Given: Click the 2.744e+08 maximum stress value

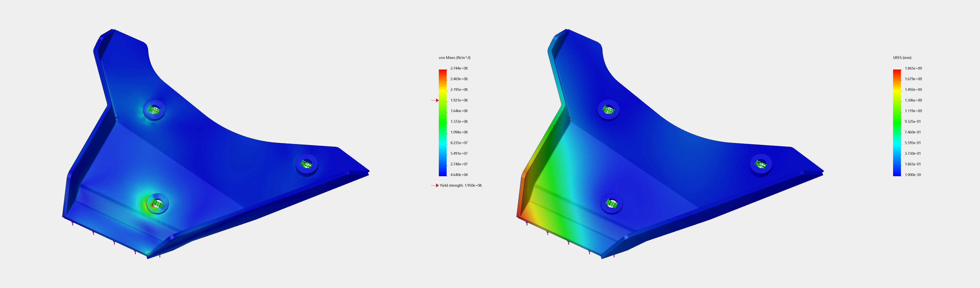Looking at the screenshot, I should tap(459, 68).
